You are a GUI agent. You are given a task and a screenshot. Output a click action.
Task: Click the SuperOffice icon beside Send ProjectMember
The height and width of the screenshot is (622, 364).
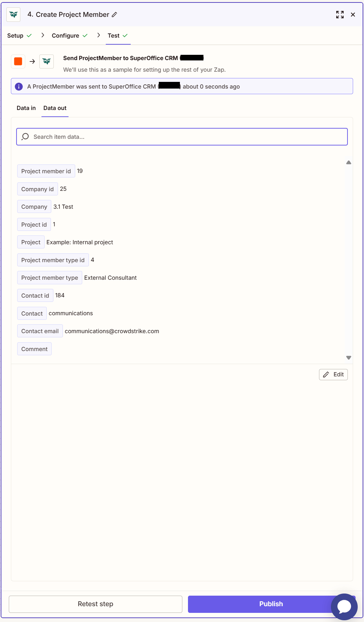[x=46, y=61]
